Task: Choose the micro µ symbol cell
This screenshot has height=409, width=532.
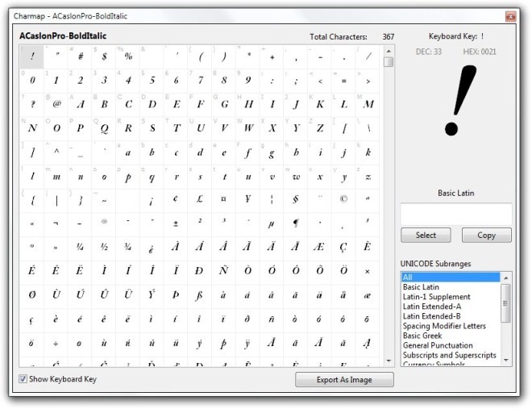Action: coord(272,225)
